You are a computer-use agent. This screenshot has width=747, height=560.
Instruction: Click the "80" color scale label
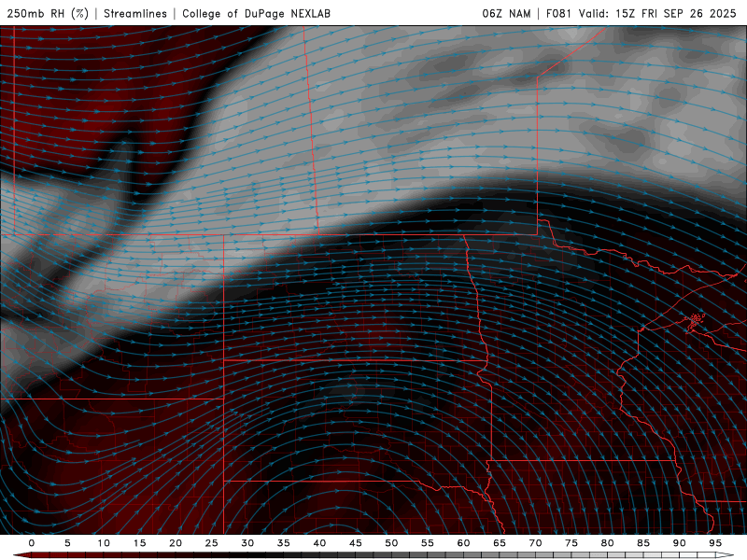[x=607, y=543]
